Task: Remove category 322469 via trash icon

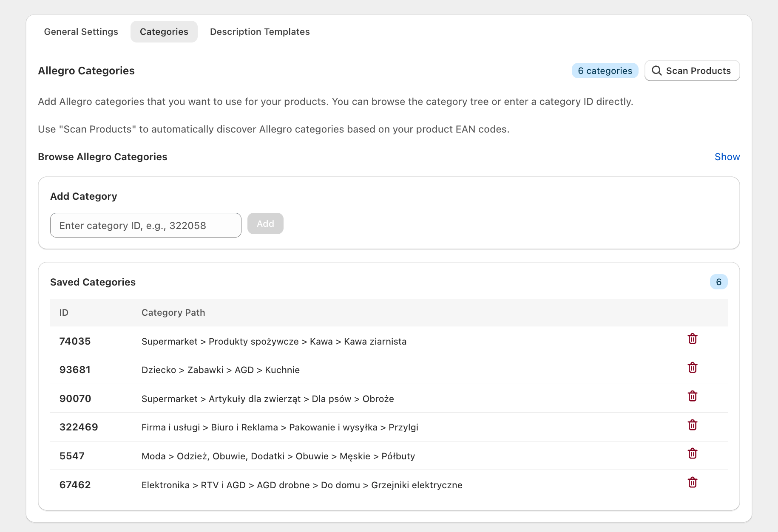Action: 692,425
